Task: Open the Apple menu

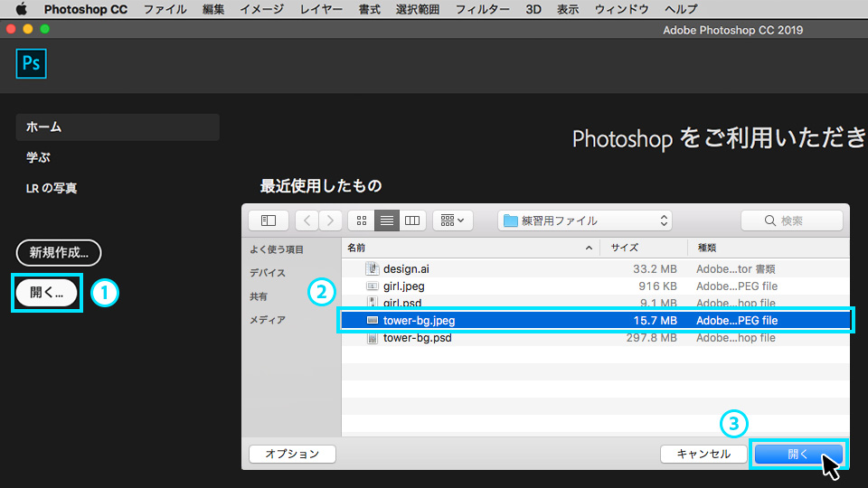Action: 21,9
